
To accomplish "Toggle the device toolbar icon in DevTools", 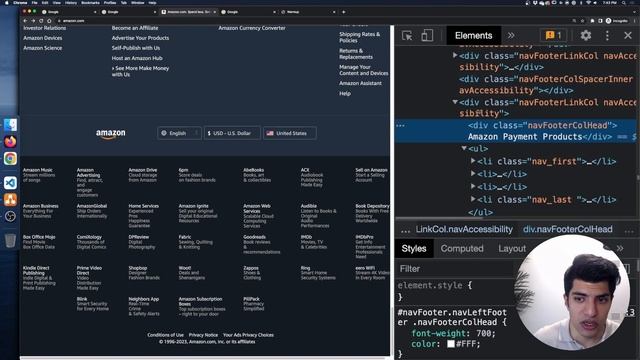I will pos(427,36).
